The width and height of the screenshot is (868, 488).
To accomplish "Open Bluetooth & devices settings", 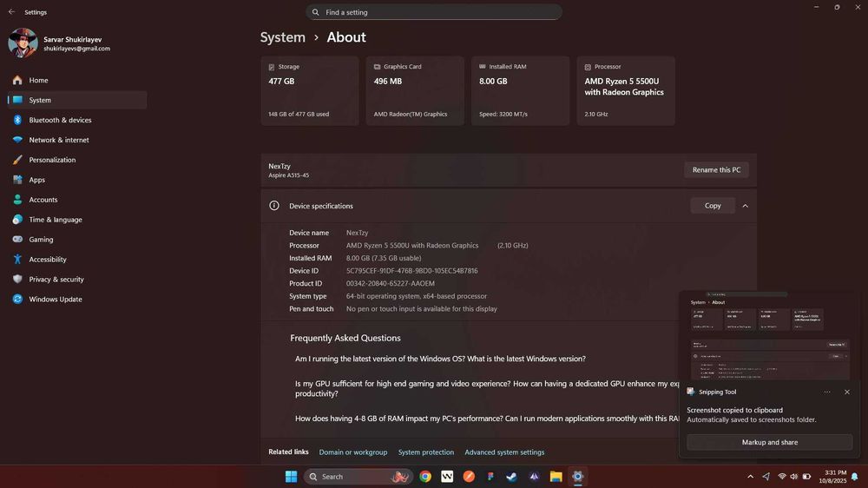I will tap(77, 120).
